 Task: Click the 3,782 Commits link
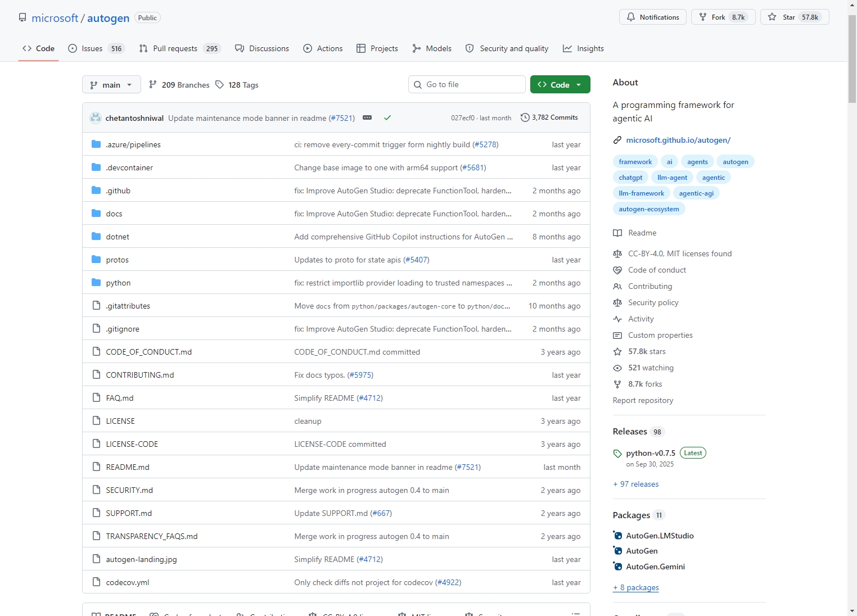[x=549, y=117]
